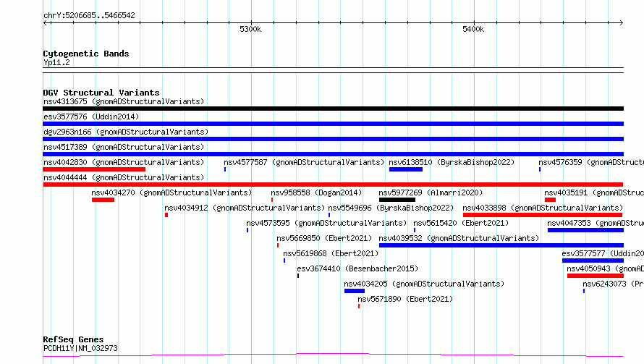Click the esv3577577 blue bar
Image resolution: width=644 pixels, height=364 pixels.
click(x=593, y=261)
